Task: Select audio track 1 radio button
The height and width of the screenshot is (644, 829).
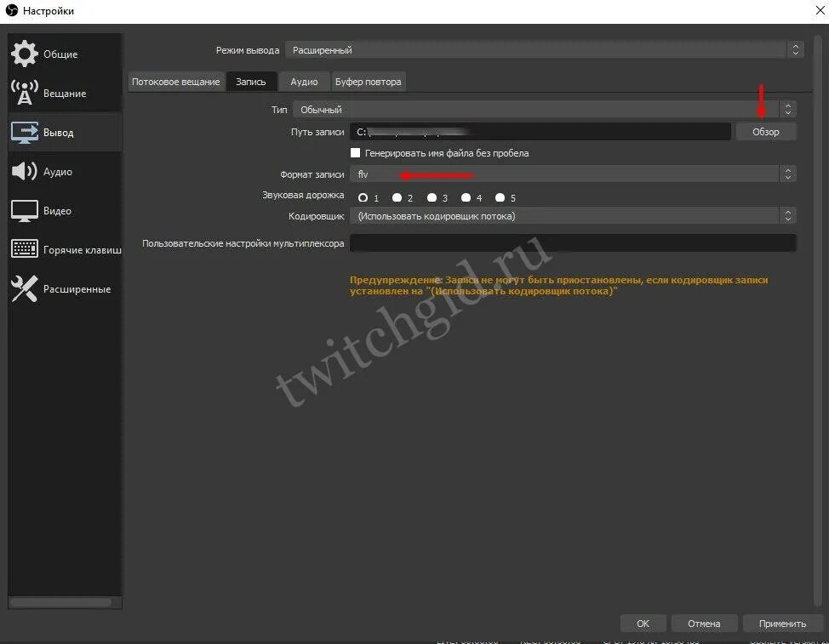Action: pos(363,197)
